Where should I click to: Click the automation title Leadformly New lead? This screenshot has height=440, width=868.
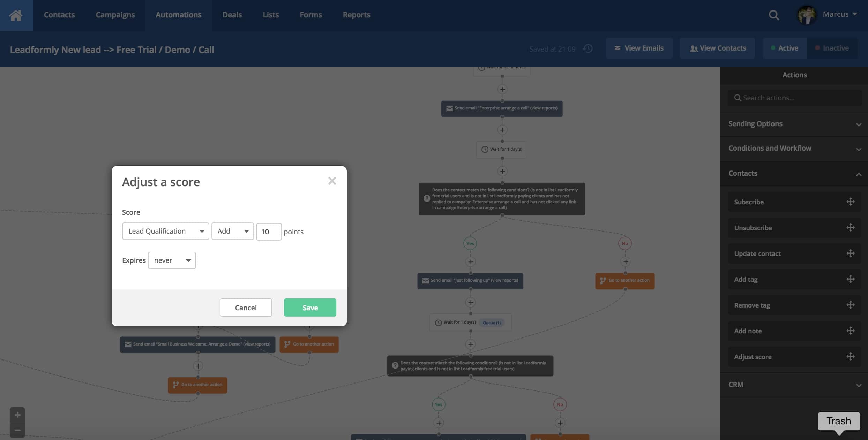pyautogui.click(x=112, y=50)
